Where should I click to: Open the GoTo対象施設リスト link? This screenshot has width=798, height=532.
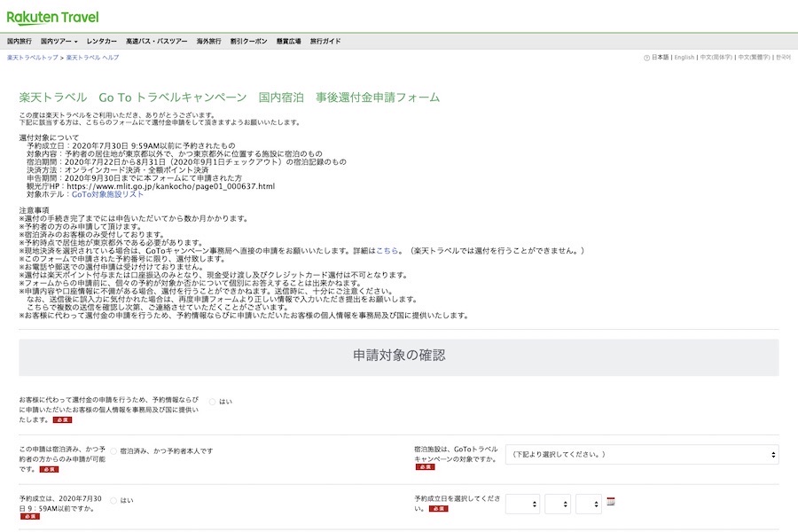pos(107,194)
